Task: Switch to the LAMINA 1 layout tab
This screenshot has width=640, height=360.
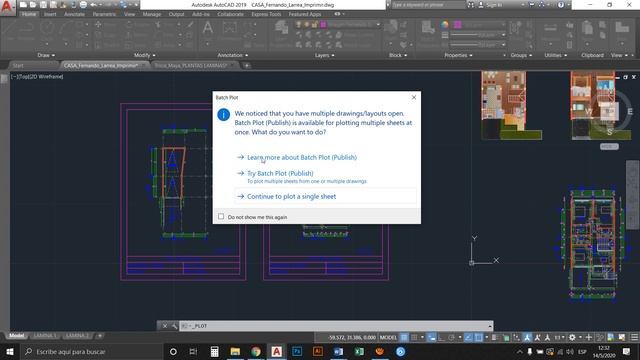Action: [45, 336]
